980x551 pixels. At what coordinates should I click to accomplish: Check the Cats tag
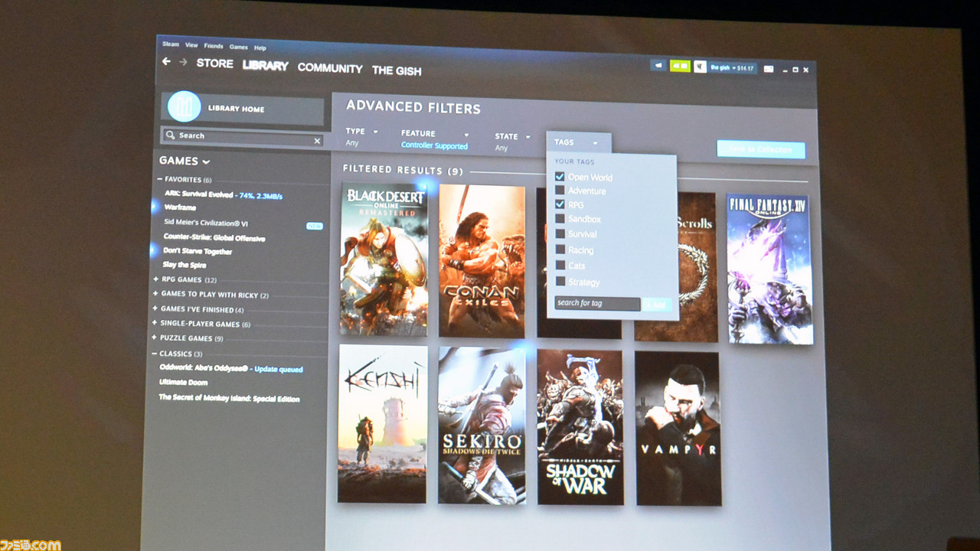click(560, 265)
